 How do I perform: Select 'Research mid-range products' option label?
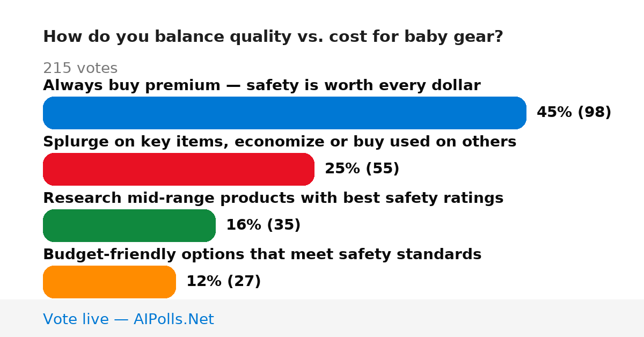point(273,198)
